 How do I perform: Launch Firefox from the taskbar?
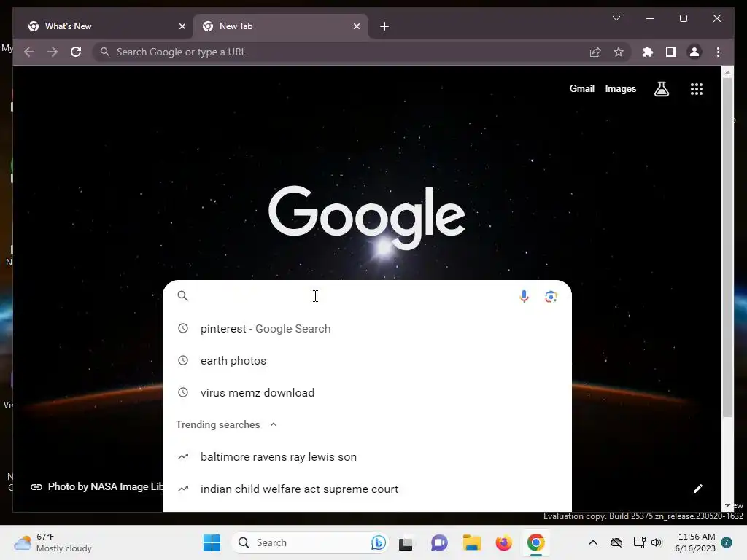point(503,542)
